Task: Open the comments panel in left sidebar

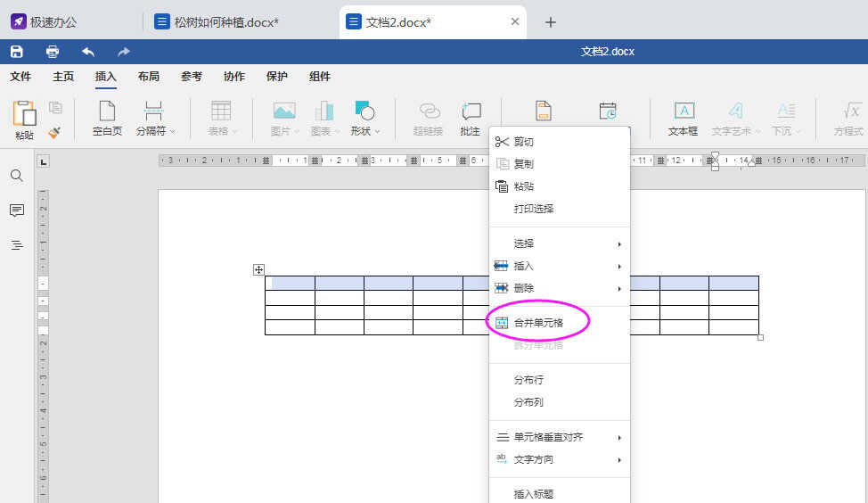Action: 17,210
